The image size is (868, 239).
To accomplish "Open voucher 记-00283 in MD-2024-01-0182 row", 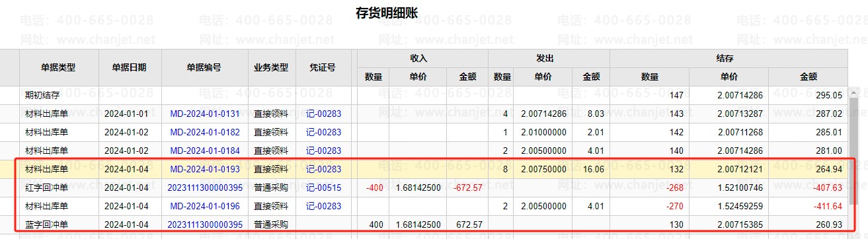I will click(324, 132).
